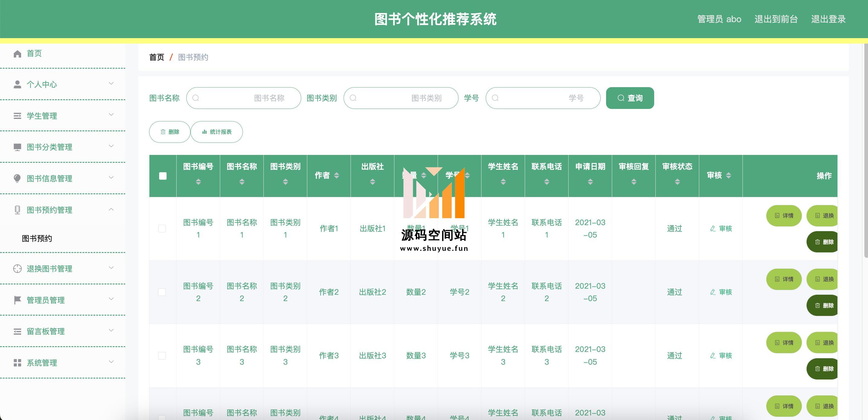This screenshot has width=868, height=420.
Task: Expand the 图书分类管理 menu chevron
Action: (111, 146)
